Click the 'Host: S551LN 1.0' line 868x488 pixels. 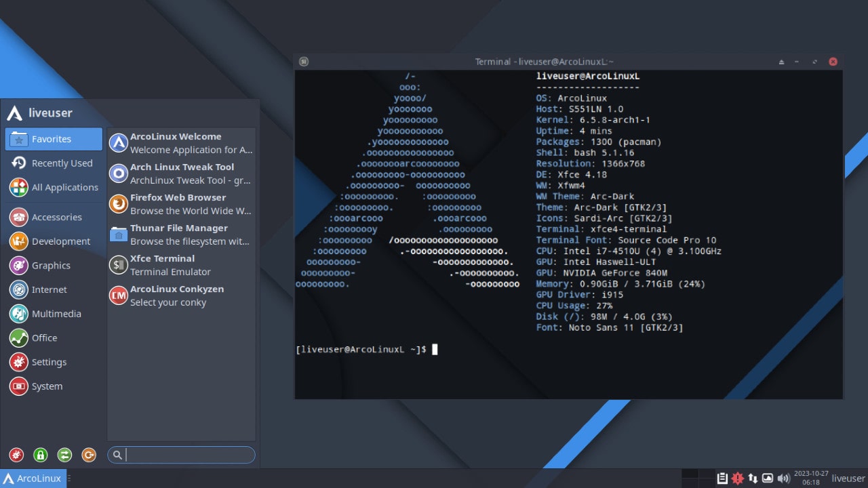click(x=580, y=109)
